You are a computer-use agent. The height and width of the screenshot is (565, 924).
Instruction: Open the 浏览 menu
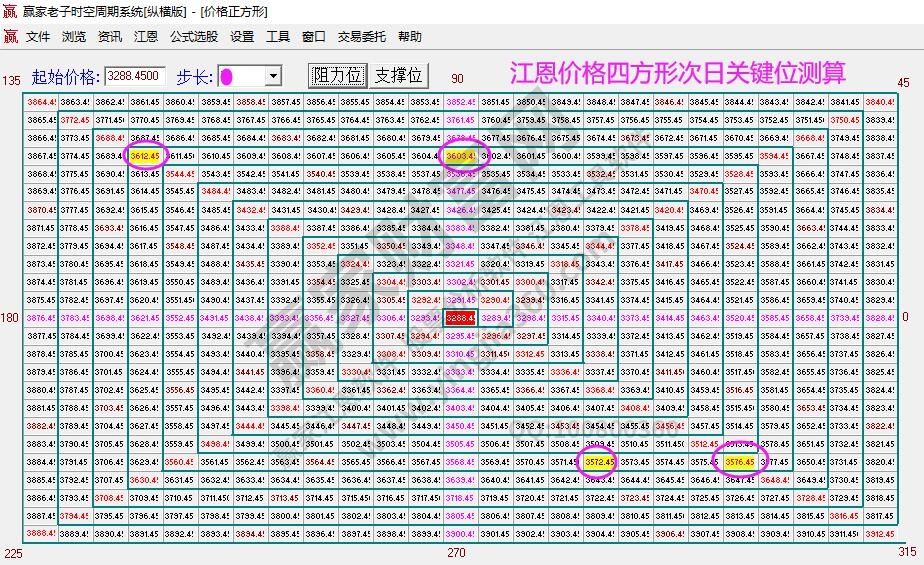pos(74,37)
